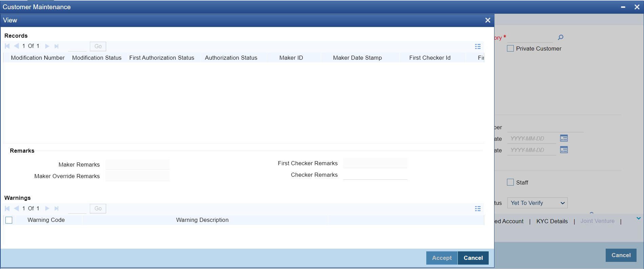The height and width of the screenshot is (269, 644).
Task: Click the search magnifier icon in Customer Maintenance
Action: pos(561,37)
